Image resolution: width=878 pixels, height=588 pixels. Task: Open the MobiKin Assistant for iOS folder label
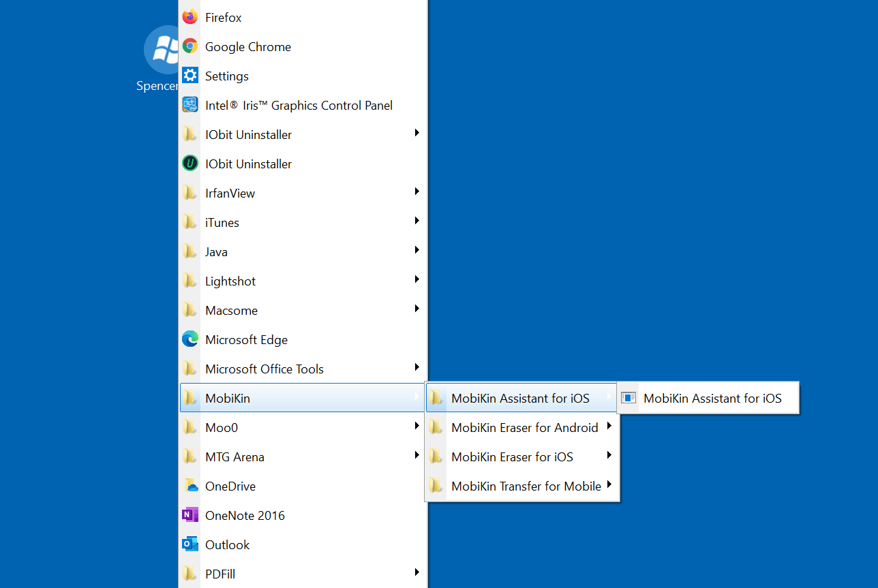point(520,398)
